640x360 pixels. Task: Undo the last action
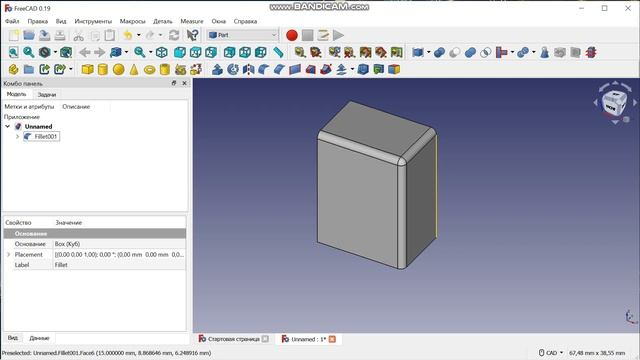point(128,35)
